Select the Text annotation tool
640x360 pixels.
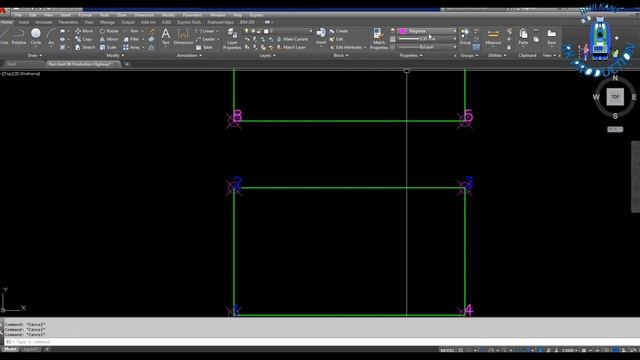165,36
